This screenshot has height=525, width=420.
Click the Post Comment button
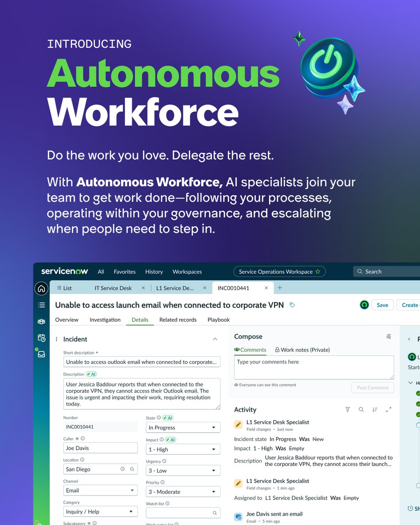click(372, 388)
